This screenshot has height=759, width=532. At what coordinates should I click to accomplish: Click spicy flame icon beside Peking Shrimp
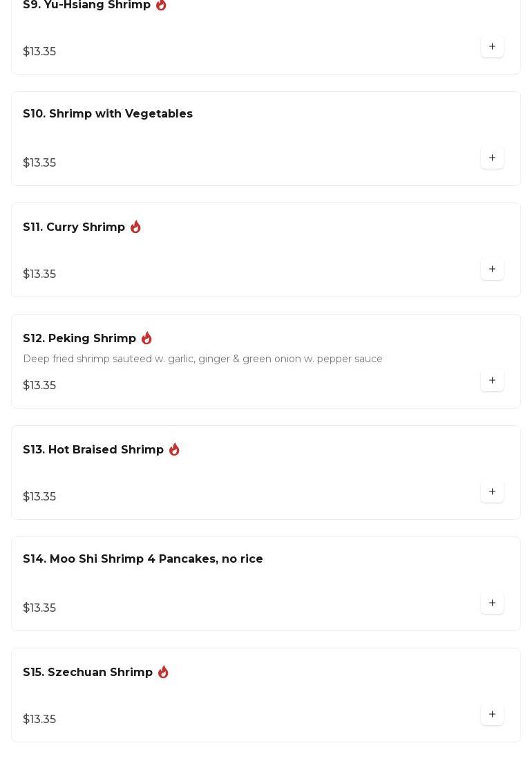click(146, 338)
